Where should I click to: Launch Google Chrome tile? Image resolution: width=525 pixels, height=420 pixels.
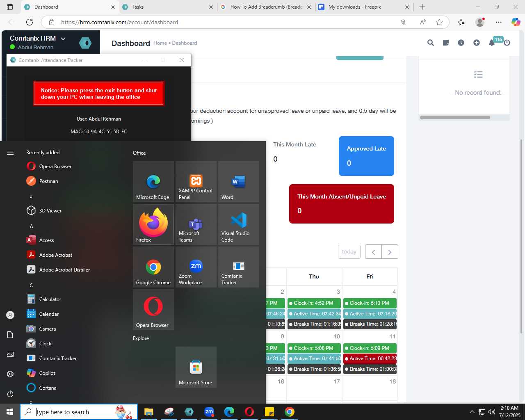pos(153,267)
